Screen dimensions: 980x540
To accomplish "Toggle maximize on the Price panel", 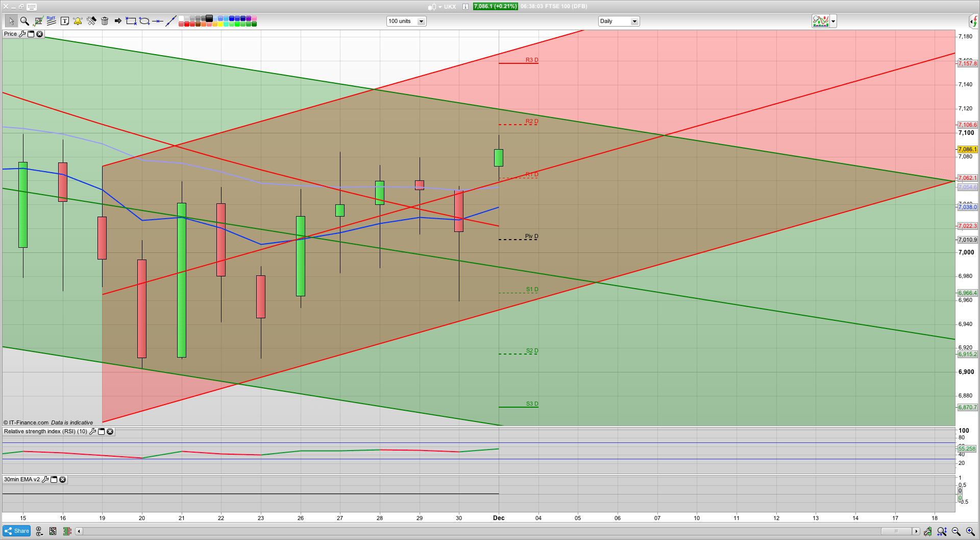I will [31, 34].
